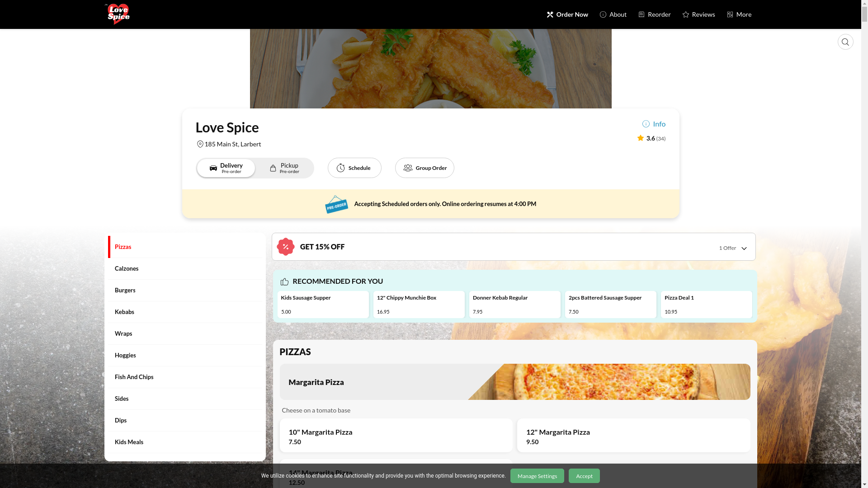Open the Reorder page
The image size is (868, 488).
coord(654,14)
